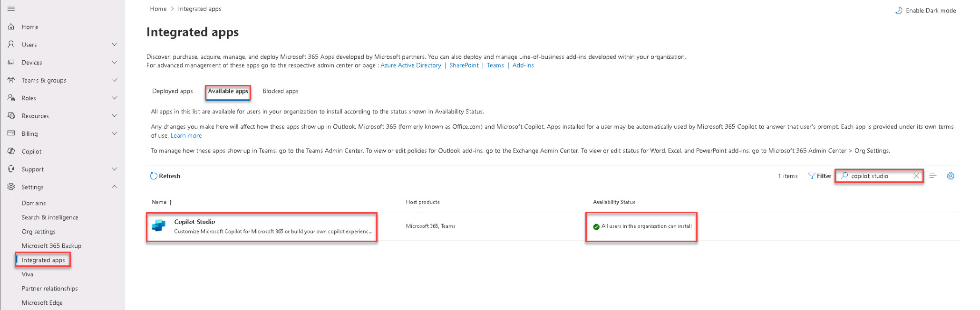Click the settings gear icon near search
Screen dimensions: 980x310
(x=951, y=176)
